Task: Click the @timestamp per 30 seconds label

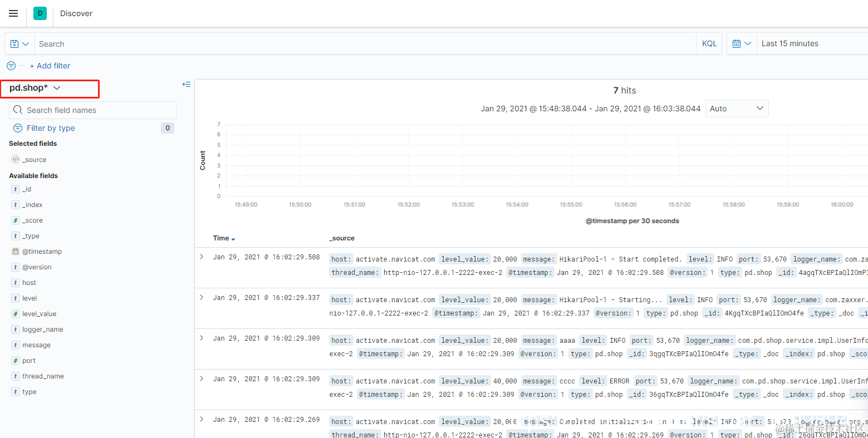Action: (632, 221)
